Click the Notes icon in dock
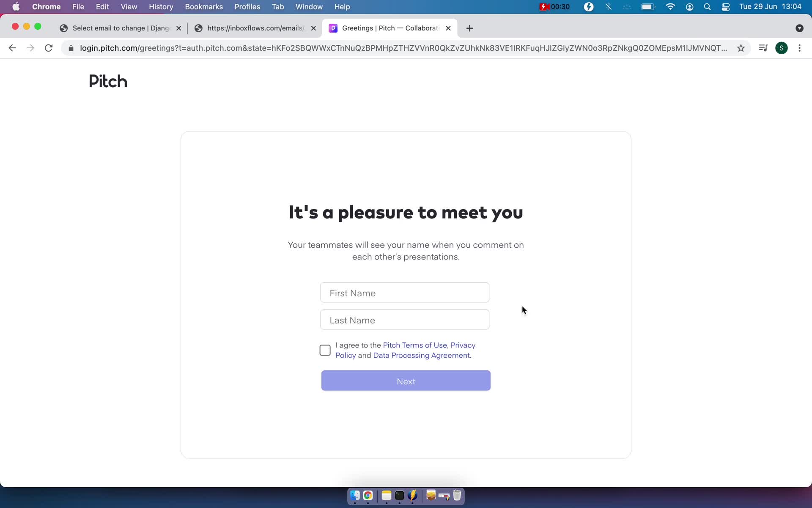 (x=386, y=495)
